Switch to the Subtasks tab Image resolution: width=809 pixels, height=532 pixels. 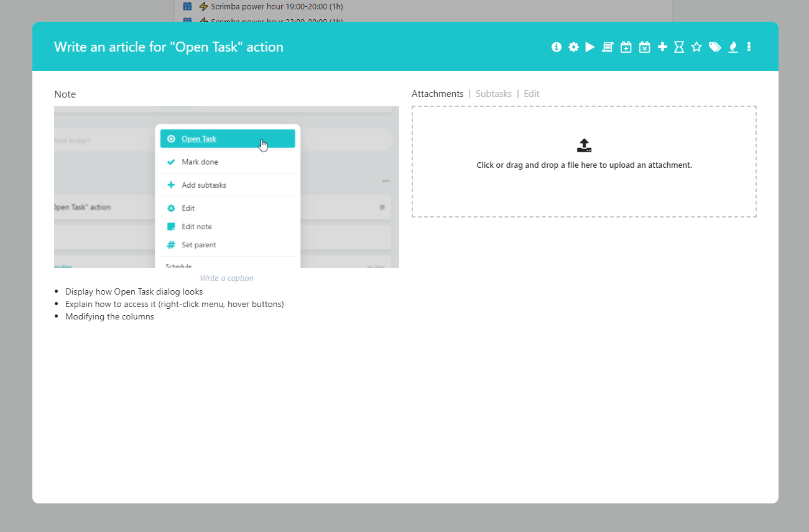[x=494, y=94]
